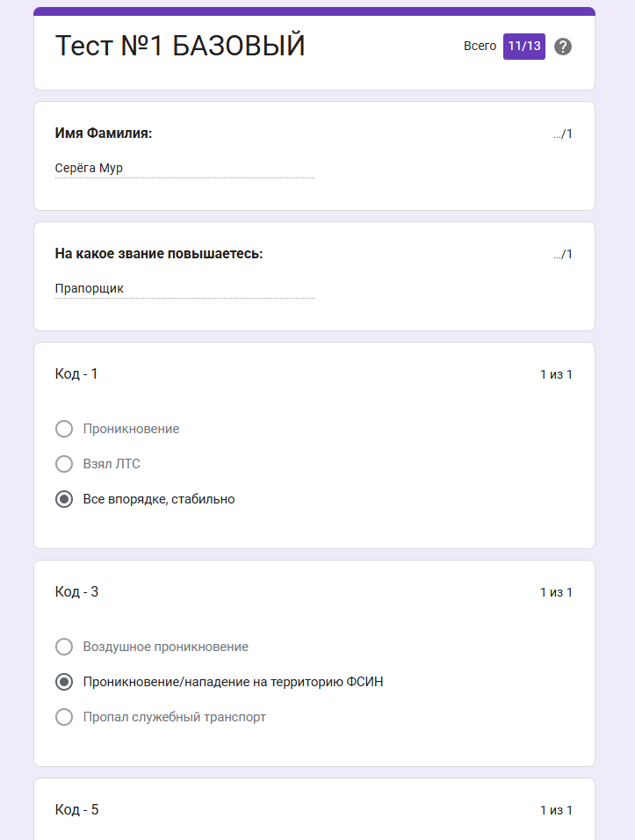Screen dimensions: 635x840
Task: Click the purple 11/13 total score badge
Action: click(x=524, y=46)
